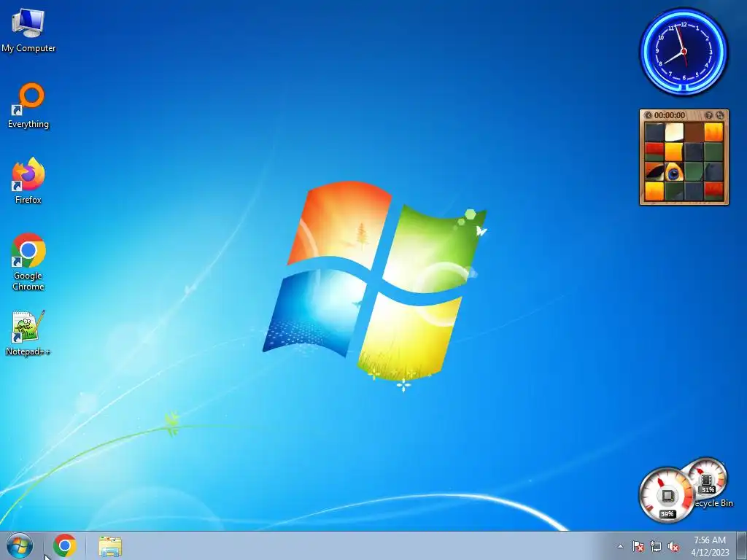Launch Chrome from the taskbar
Viewport: 747px width, 560px height.
point(65,545)
